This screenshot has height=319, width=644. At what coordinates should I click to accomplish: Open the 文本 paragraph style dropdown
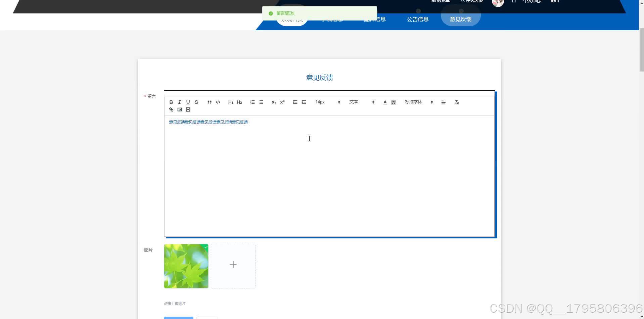tap(354, 102)
